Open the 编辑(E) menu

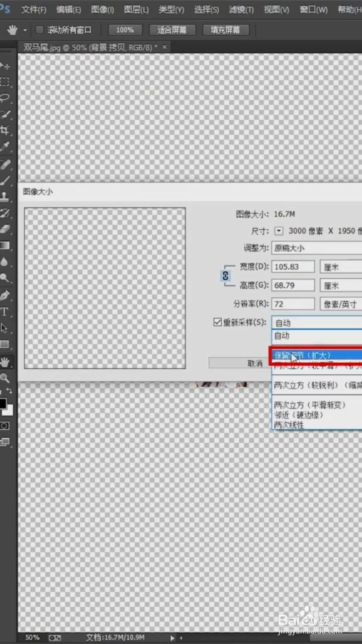pos(68,10)
